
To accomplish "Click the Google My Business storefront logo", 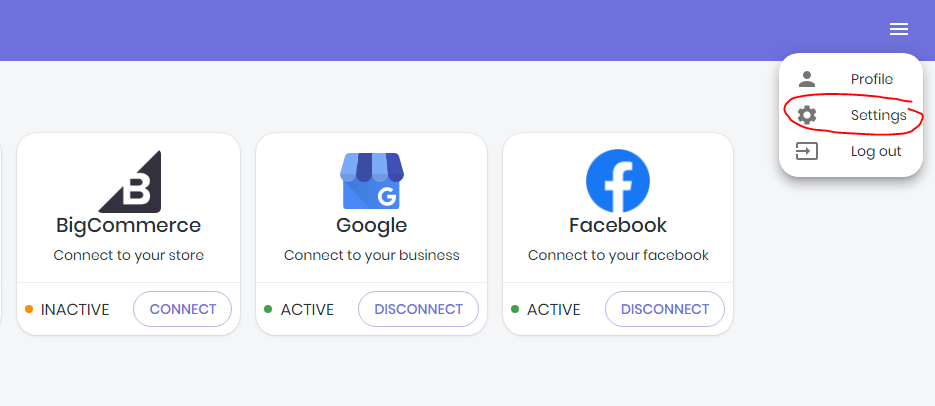I will 371,181.
